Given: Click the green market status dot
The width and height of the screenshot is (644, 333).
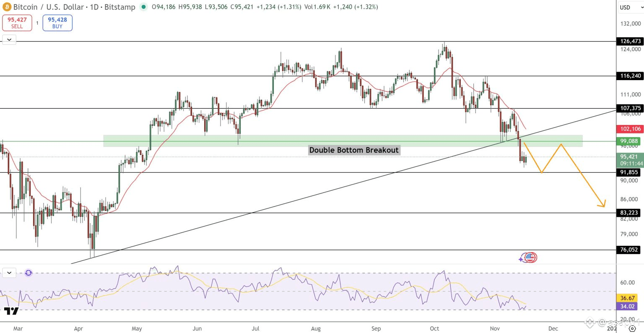Looking at the screenshot, I should [x=144, y=7].
